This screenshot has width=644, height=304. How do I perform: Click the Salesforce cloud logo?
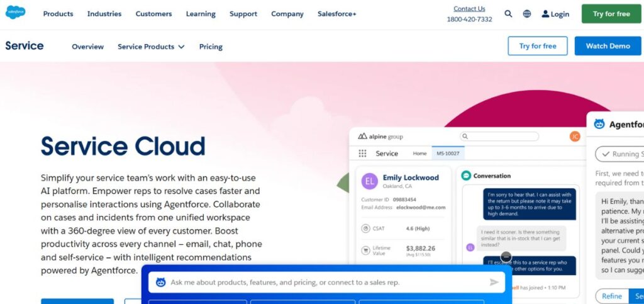point(15,13)
